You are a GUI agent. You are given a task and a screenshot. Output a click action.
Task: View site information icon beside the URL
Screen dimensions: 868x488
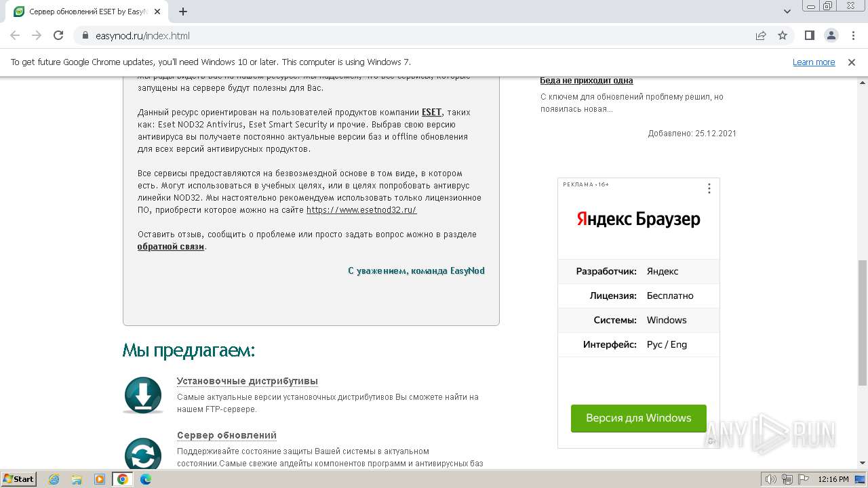pyautogui.click(x=85, y=35)
